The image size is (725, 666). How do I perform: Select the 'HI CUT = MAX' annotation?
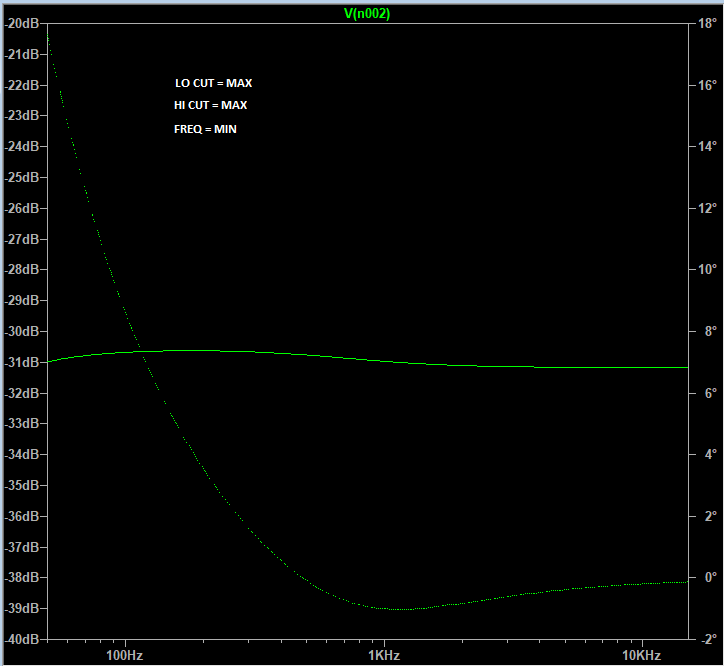pyautogui.click(x=210, y=105)
